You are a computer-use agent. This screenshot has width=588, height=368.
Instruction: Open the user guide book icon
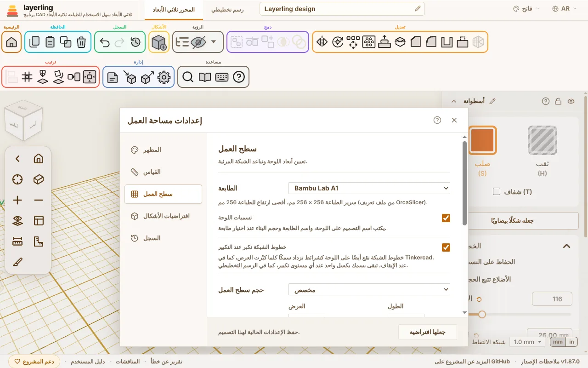205,77
